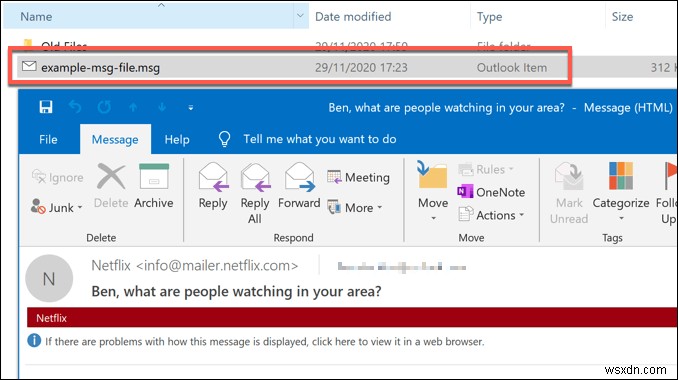Go to previous item with up arrow
678x380 pixels.
click(x=133, y=107)
